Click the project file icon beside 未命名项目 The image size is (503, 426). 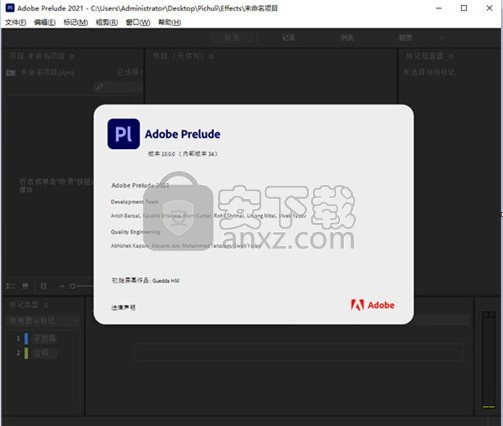[x=11, y=73]
